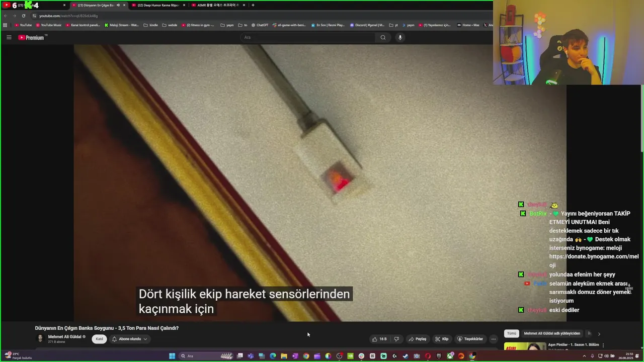
Task: Mute the playing tab's speaker icon
Action: pyautogui.click(x=118, y=5)
